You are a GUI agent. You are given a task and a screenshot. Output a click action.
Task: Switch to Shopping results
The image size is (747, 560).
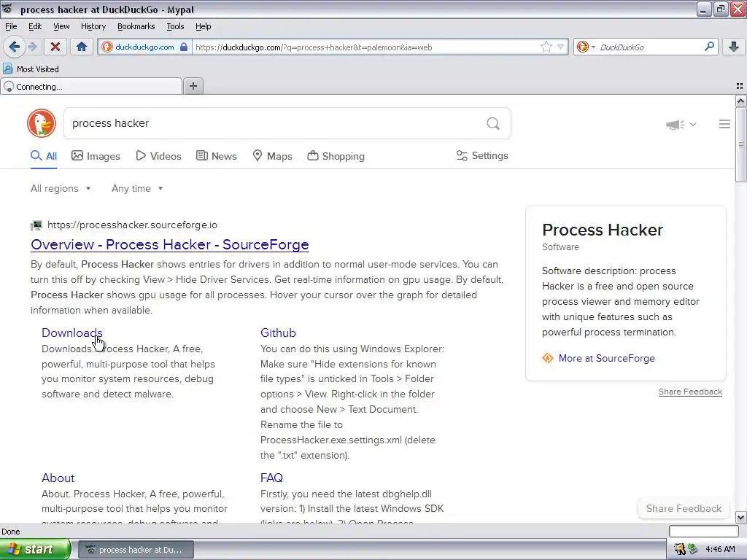336,156
